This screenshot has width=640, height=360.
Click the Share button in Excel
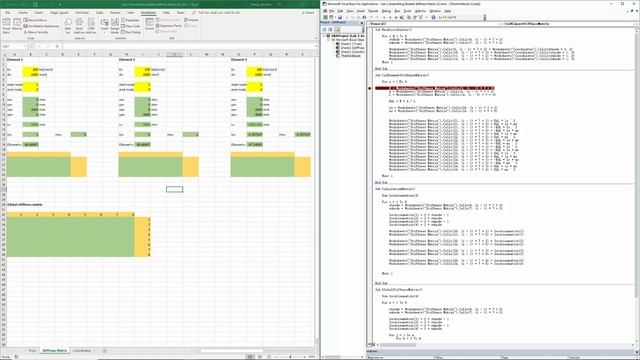click(x=308, y=13)
